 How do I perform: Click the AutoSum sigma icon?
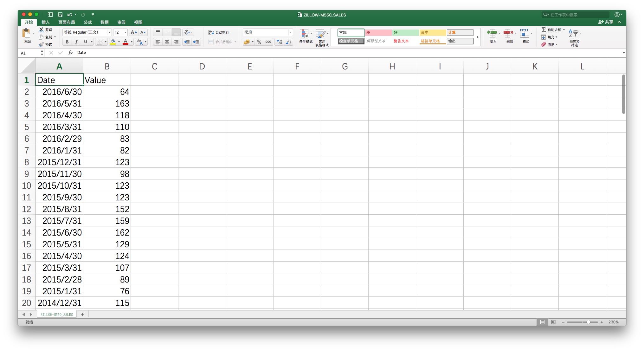[544, 30]
